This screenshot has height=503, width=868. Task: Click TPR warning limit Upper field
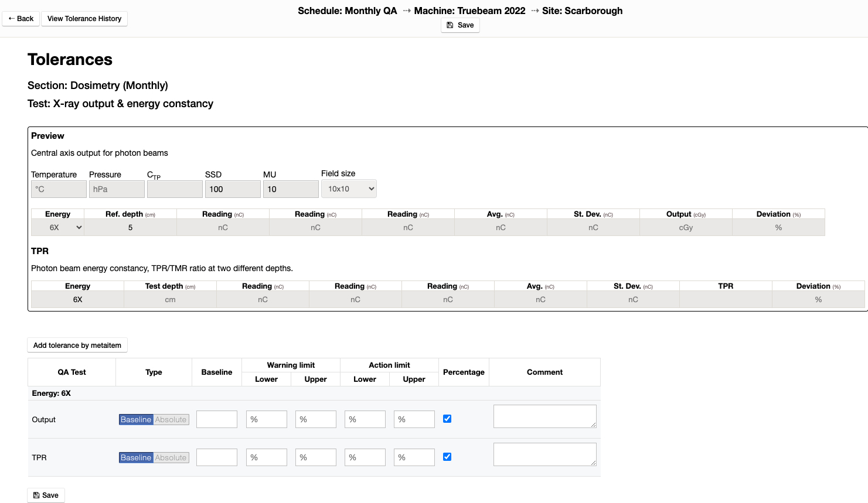pos(316,457)
